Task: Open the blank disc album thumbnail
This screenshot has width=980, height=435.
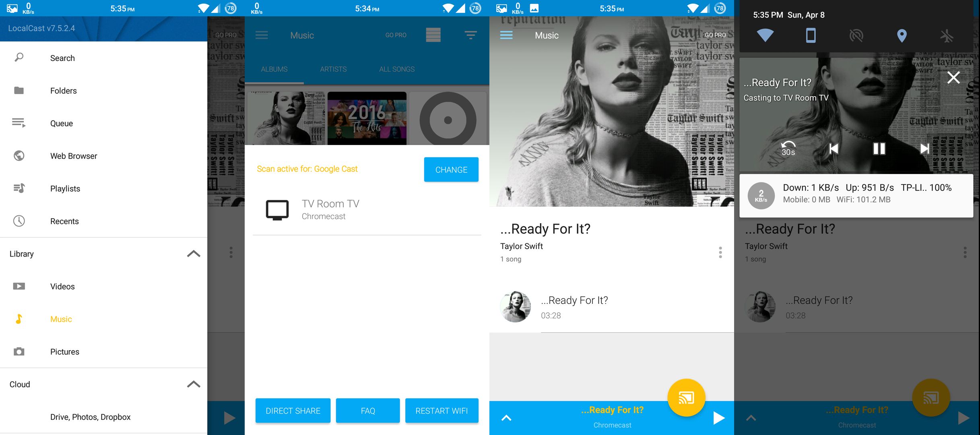Action: click(x=448, y=118)
